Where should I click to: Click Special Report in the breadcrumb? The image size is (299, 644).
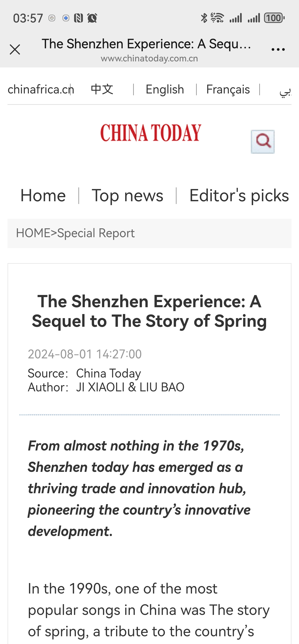(96, 233)
